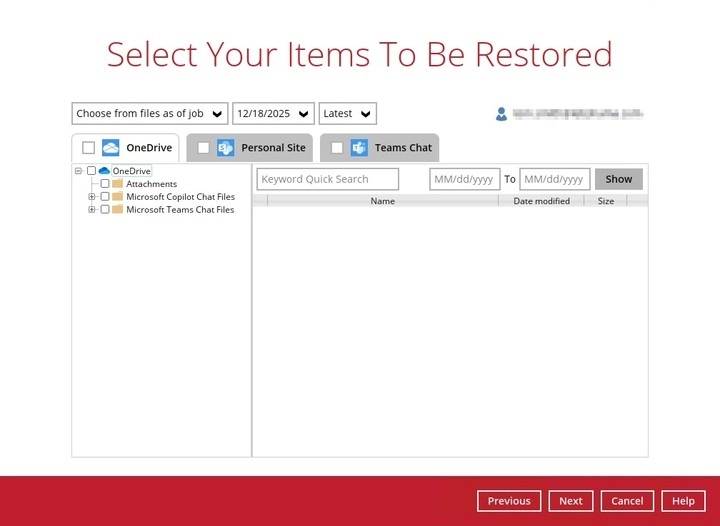Open the 12/18/2025 job date dropdown
The image size is (720, 526).
(273, 113)
